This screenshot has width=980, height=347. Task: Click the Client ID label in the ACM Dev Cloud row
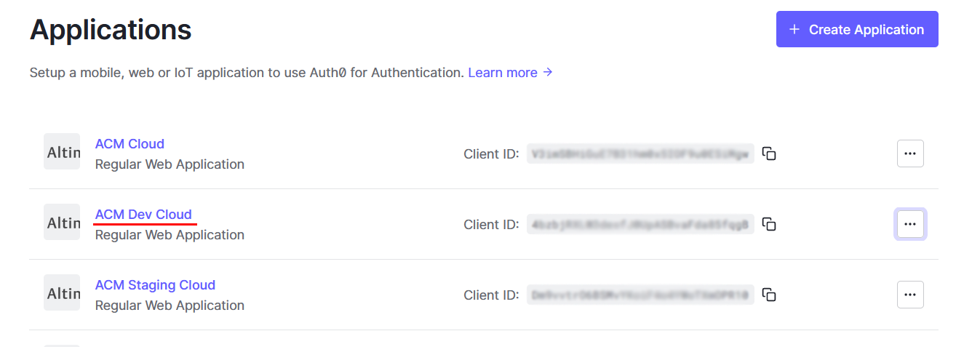click(491, 224)
